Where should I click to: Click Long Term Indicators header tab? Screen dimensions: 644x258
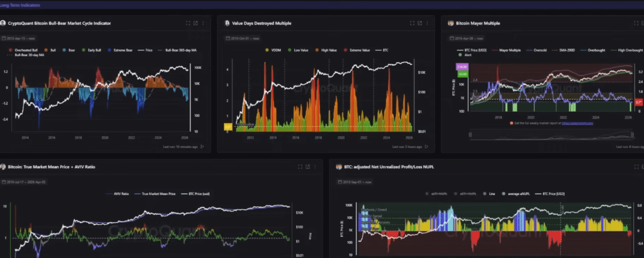click(20, 5)
